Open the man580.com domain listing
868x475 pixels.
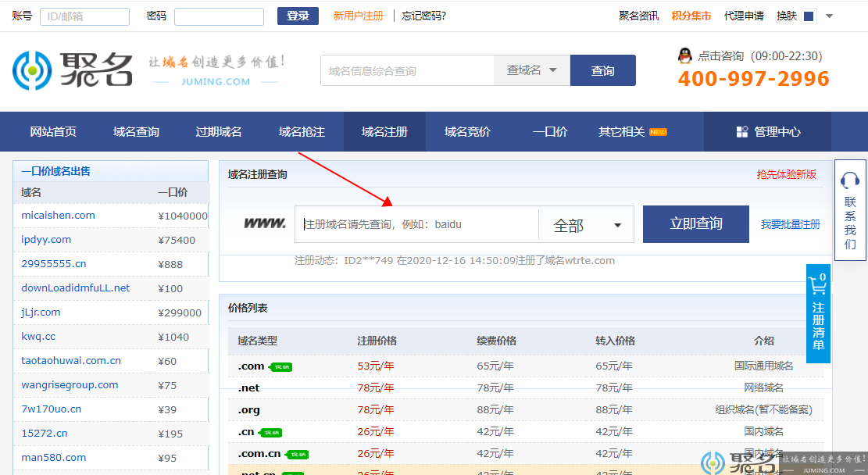pos(54,457)
